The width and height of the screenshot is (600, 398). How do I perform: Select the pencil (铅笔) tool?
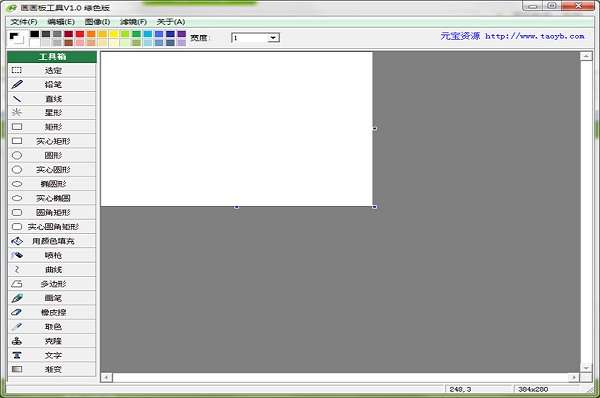pyautogui.click(x=52, y=85)
